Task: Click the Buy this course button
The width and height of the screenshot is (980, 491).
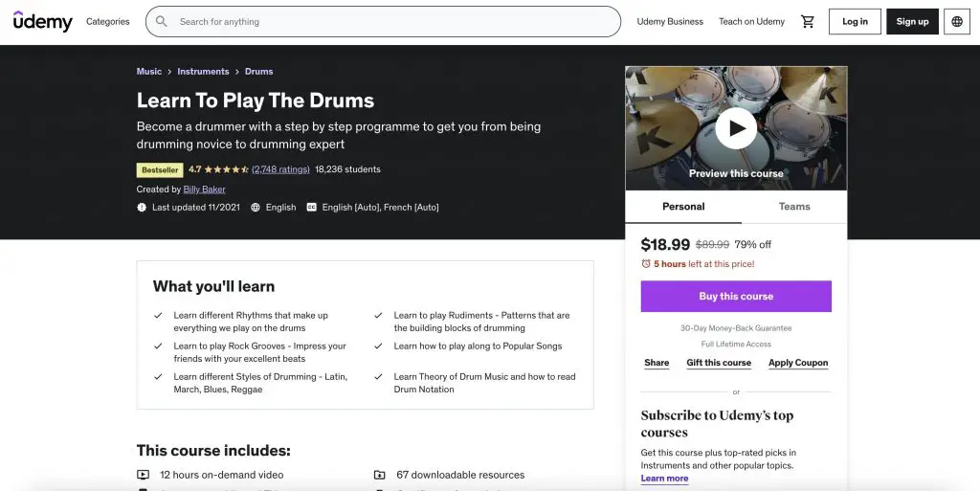Action: (x=736, y=296)
